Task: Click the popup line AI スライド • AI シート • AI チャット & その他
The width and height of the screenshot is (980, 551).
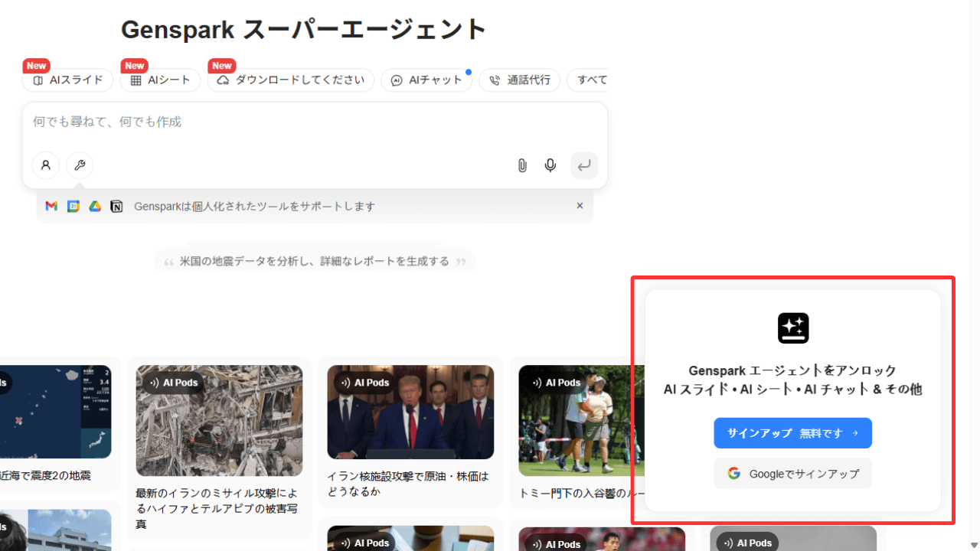Action: [x=792, y=390]
